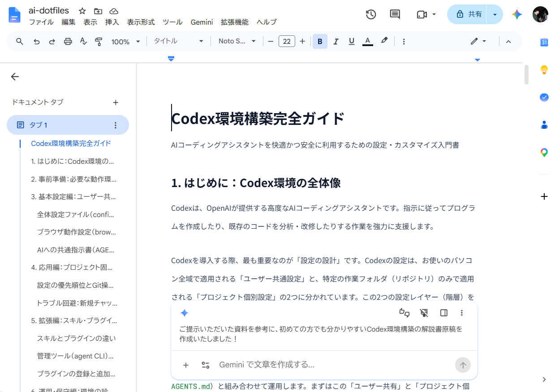Open the 表示形式 menu
555x392 pixels.
[141, 22]
